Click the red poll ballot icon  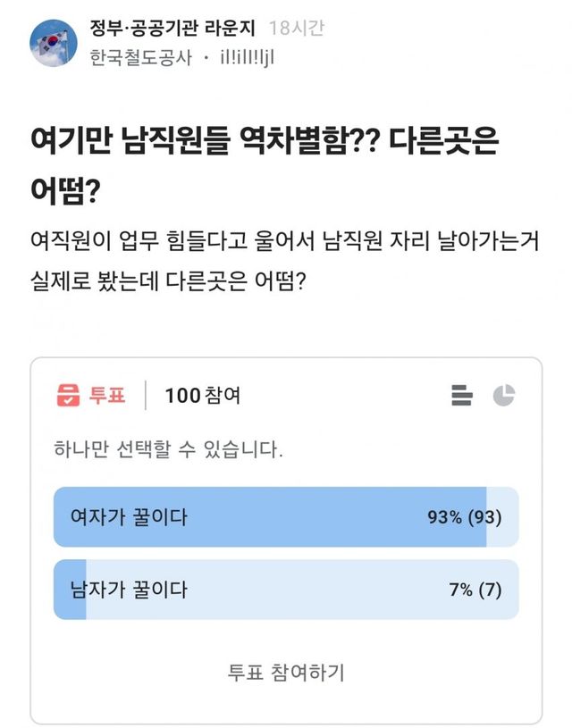(68, 395)
